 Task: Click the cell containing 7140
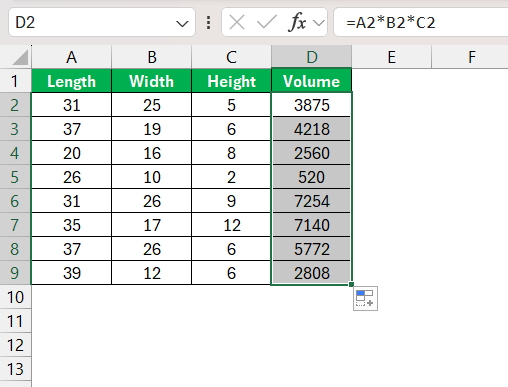pos(312,225)
